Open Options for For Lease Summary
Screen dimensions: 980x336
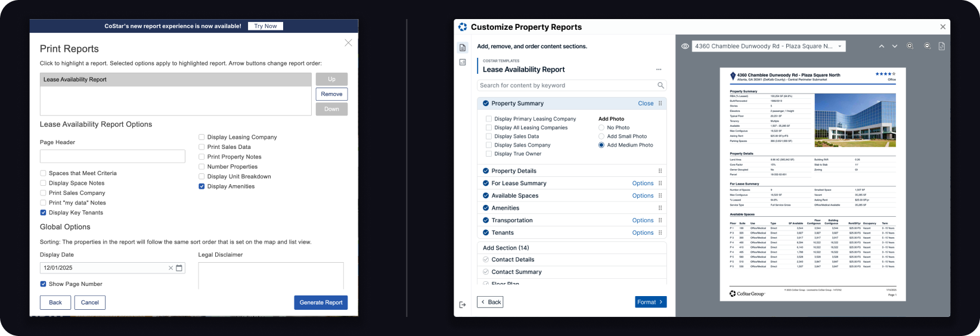click(x=643, y=183)
